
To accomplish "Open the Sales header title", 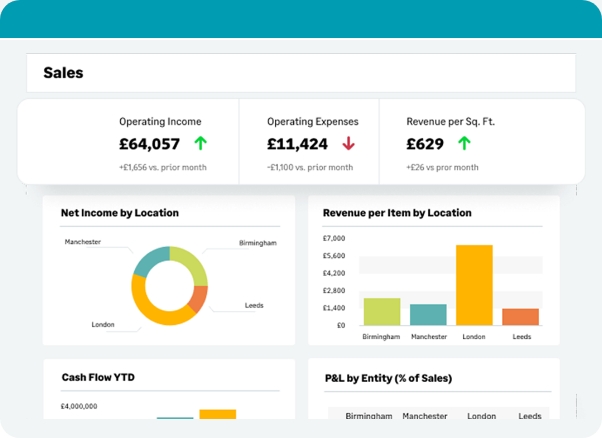I will tap(63, 73).
